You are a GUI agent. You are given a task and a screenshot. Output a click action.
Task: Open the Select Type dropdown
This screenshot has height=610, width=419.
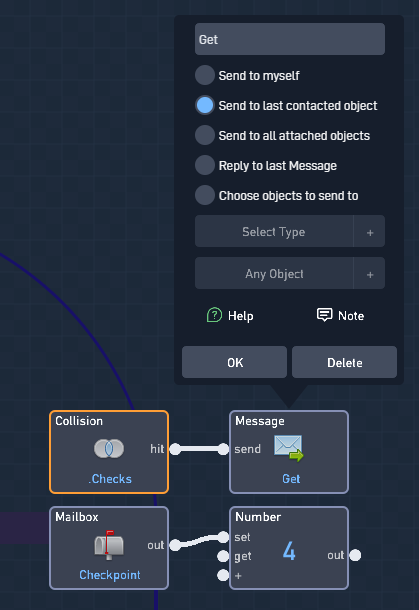tap(274, 231)
